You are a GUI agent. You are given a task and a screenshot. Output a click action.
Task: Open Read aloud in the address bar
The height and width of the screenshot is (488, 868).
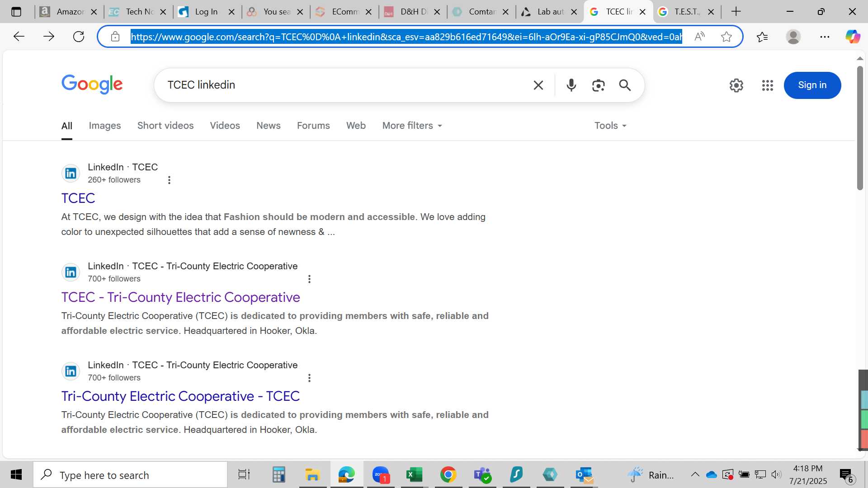click(x=699, y=37)
